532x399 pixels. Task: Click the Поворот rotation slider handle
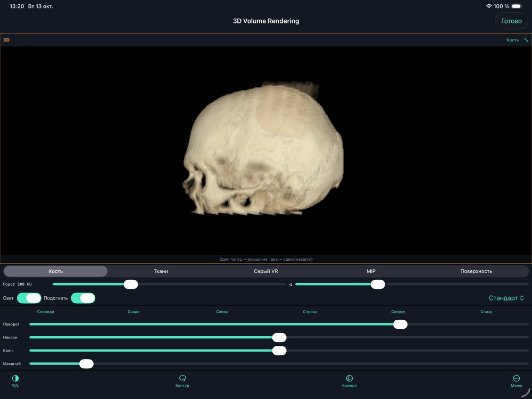tap(401, 325)
